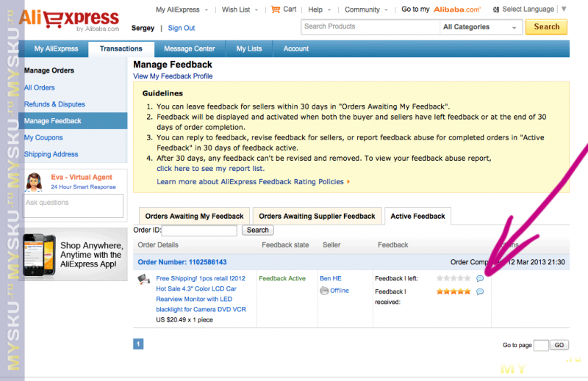Switch to My AliExpress nav tab
Viewport: 588px width, 381px height.
point(57,48)
